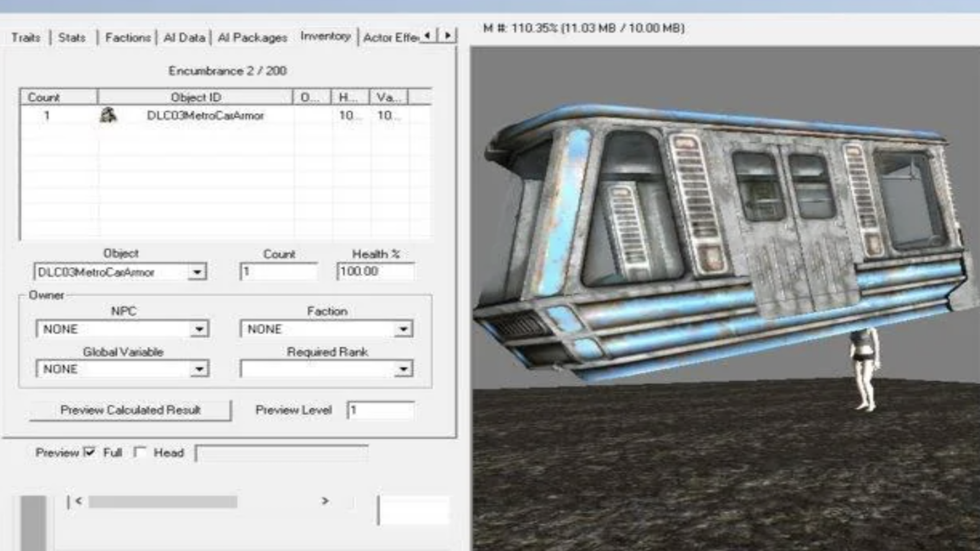Click the count value 1 in row

pyautogui.click(x=47, y=115)
